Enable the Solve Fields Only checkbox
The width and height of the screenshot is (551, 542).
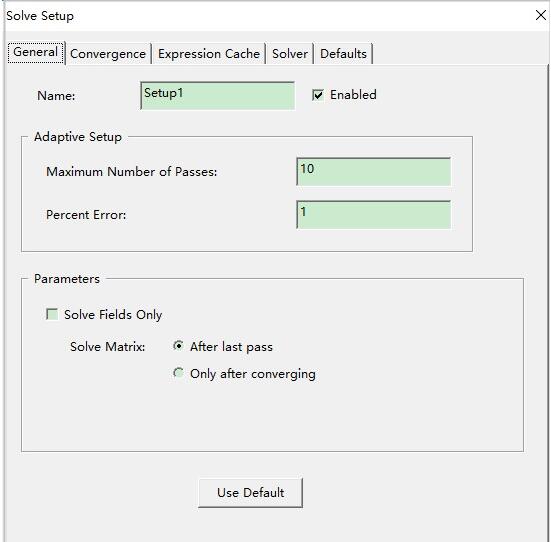pos(52,314)
